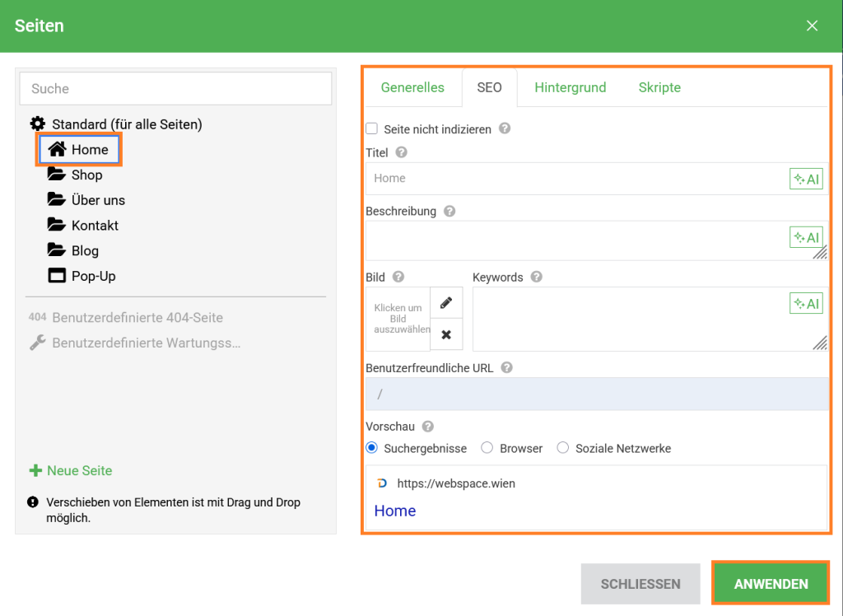Click help icon beside Vorschau label
Screen dimensions: 843x616
(427, 427)
